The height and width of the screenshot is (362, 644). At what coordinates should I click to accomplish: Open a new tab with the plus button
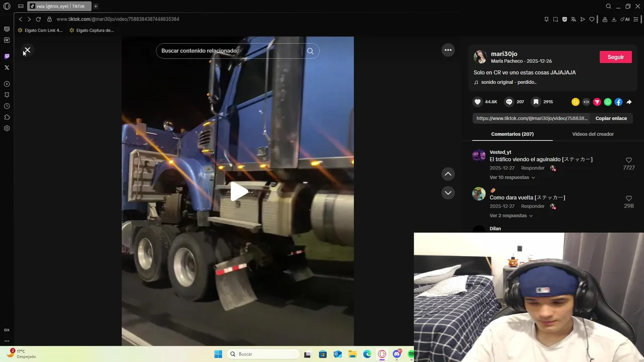click(x=96, y=7)
